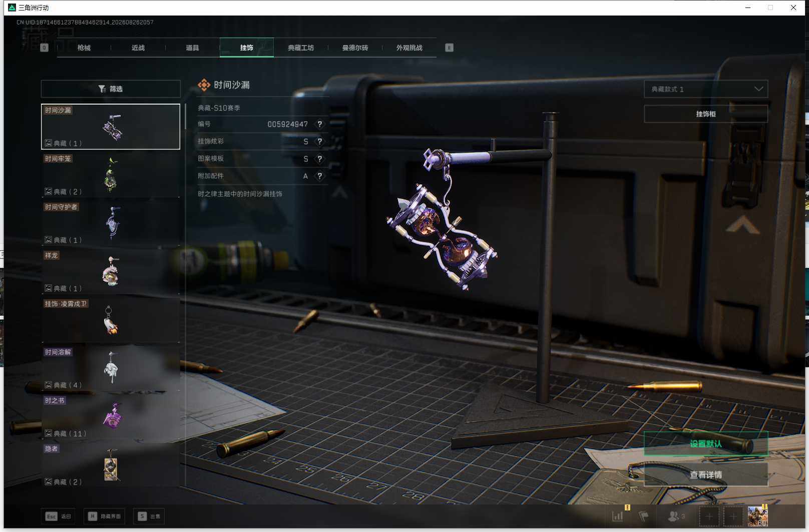The image size is (809, 532).
Task: Click the Esc 返回 back button
Action: click(58, 516)
